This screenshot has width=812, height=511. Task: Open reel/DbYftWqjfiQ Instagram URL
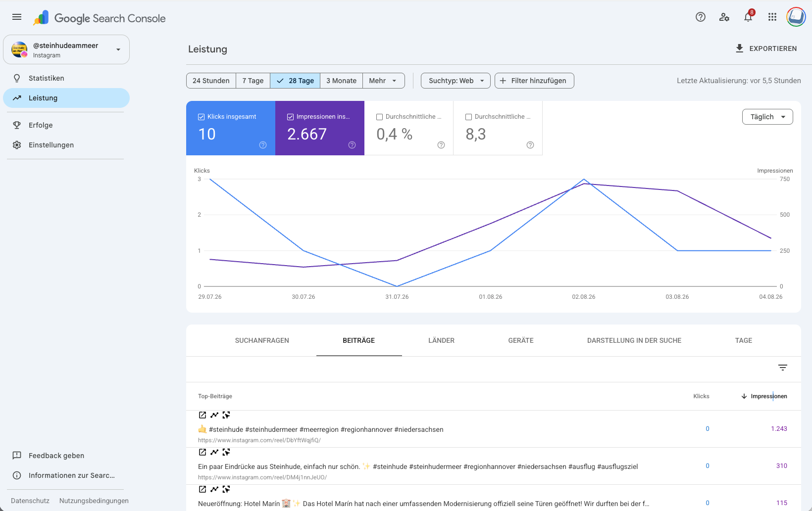259,440
